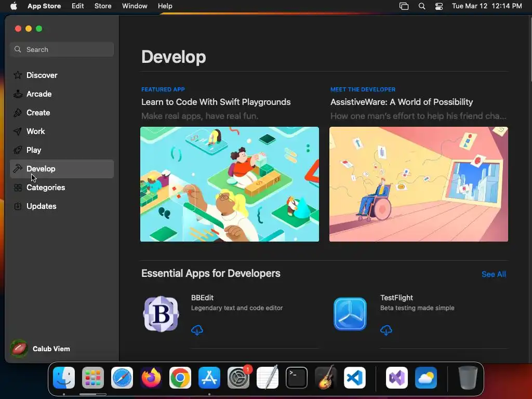Launch Google Chrome from the dock
This screenshot has width=532, height=399.
click(x=180, y=378)
